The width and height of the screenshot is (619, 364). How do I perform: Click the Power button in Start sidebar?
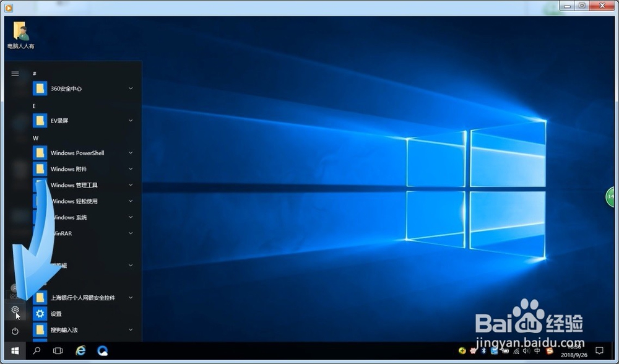pos(15,331)
